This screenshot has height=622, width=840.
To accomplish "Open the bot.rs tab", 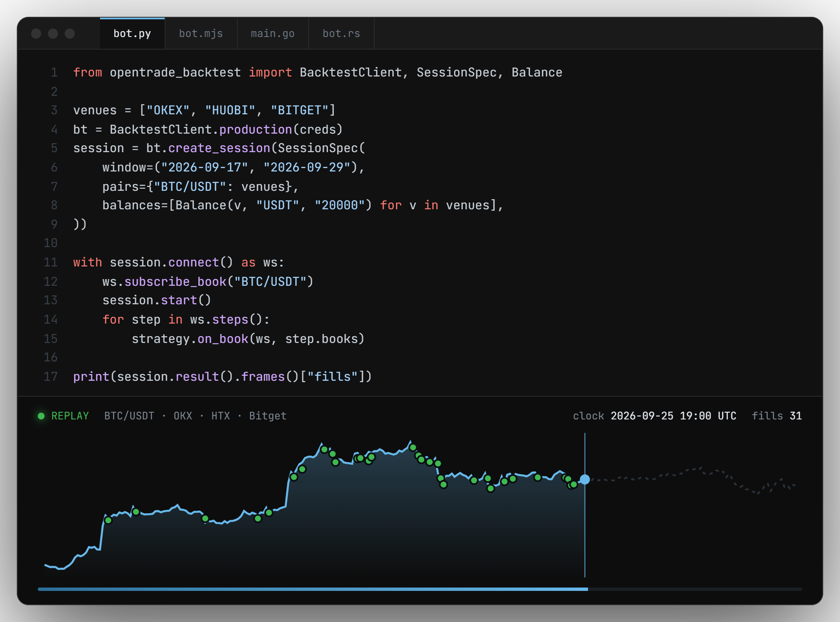I will (x=341, y=34).
